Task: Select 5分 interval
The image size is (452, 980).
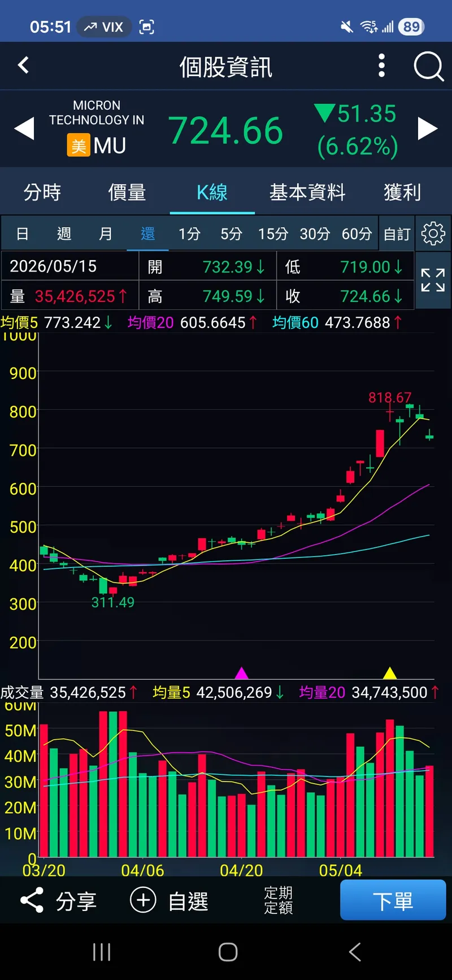Action: [231, 234]
